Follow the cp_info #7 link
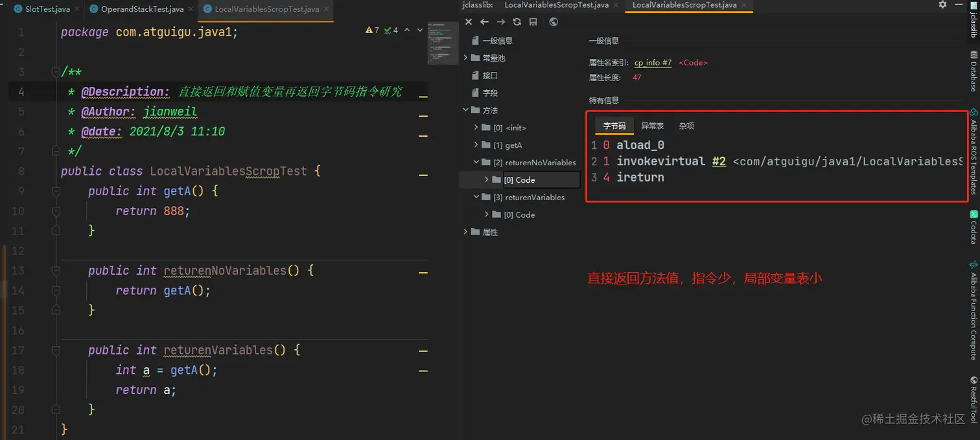 point(653,63)
